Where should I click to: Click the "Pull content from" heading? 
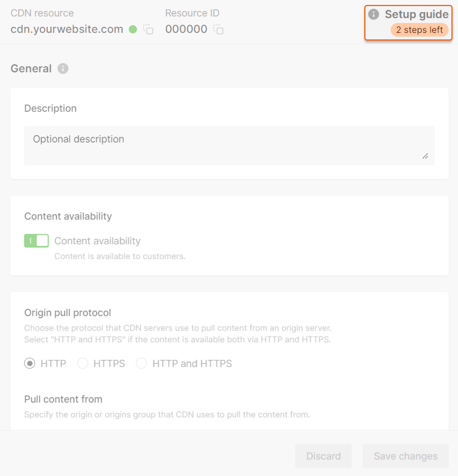pos(63,399)
